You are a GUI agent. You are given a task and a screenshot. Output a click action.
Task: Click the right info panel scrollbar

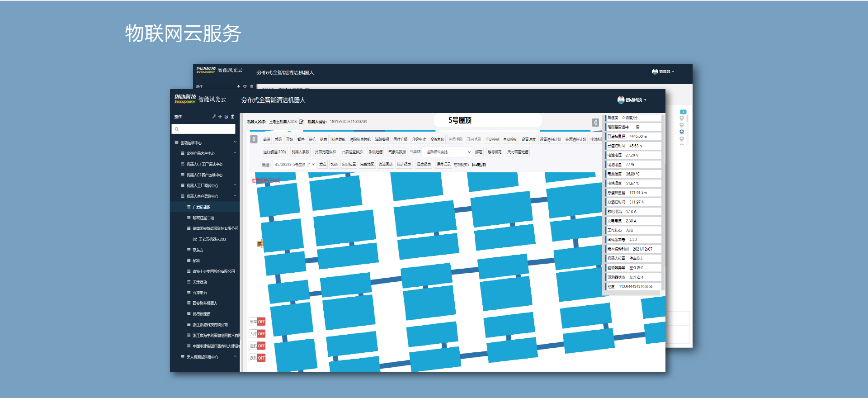pyautogui.click(x=663, y=202)
